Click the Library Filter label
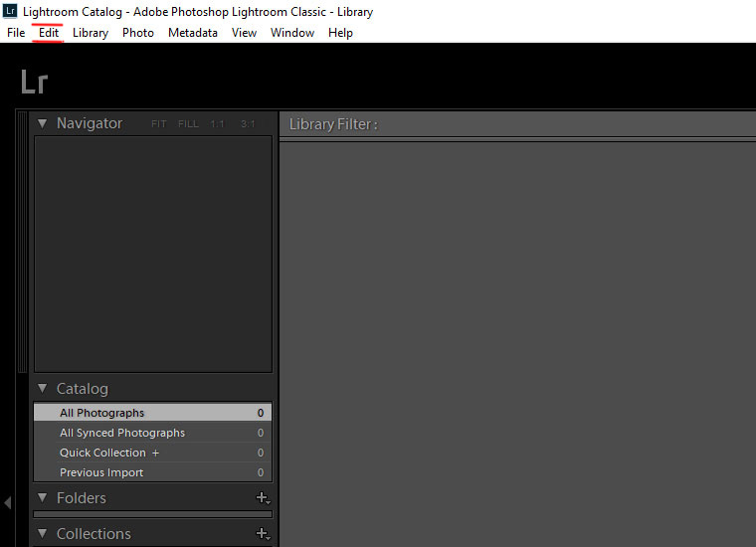756x547 pixels. pyautogui.click(x=333, y=124)
